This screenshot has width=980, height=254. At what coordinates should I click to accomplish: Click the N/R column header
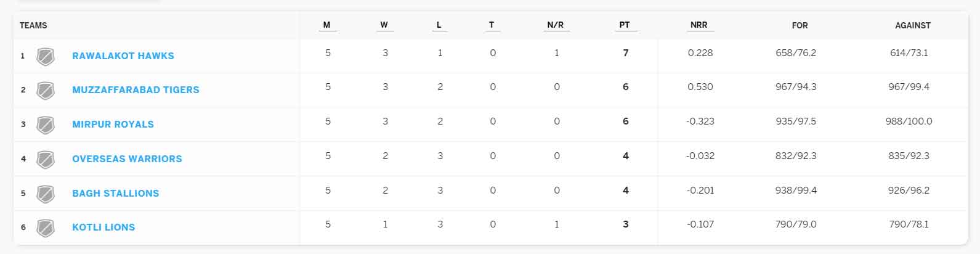click(x=555, y=25)
